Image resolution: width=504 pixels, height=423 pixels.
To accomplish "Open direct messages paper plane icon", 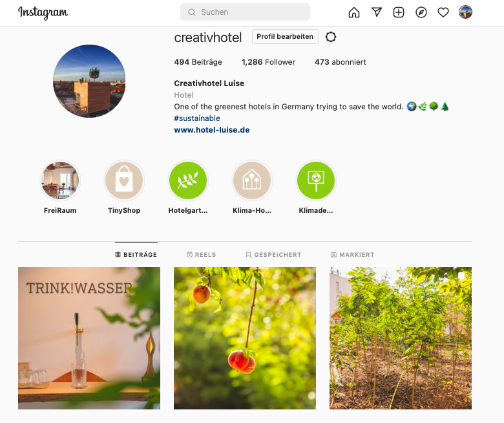I will [377, 12].
